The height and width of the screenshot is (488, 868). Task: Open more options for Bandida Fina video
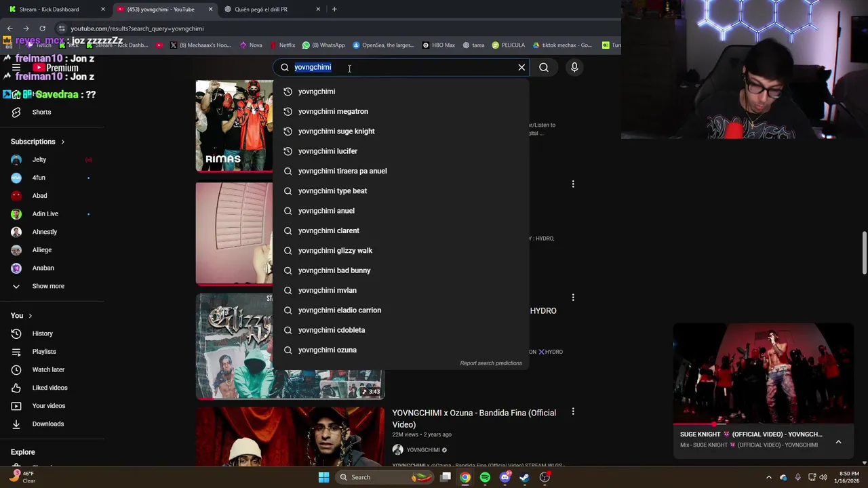click(573, 411)
